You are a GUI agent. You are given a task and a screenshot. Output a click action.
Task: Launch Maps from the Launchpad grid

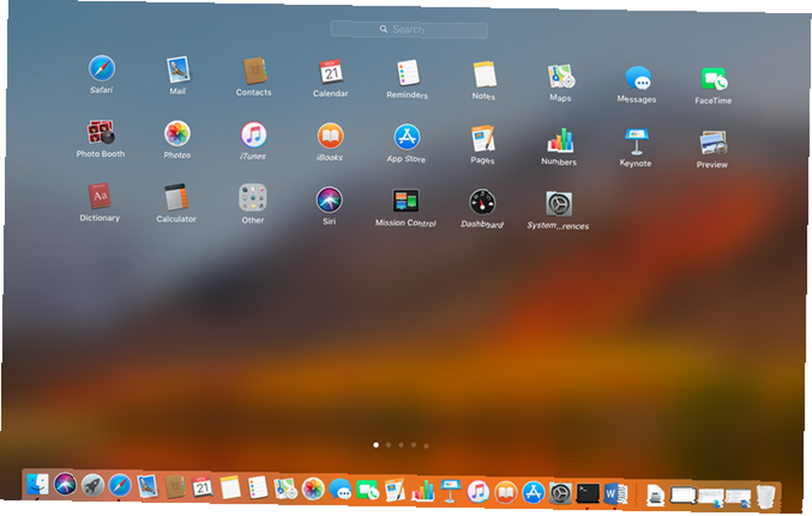[561, 76]
